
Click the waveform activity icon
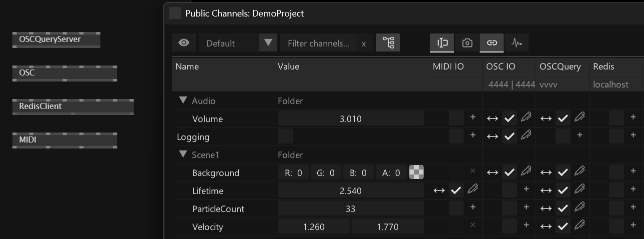pyautogui.click(x=517, y=43)
